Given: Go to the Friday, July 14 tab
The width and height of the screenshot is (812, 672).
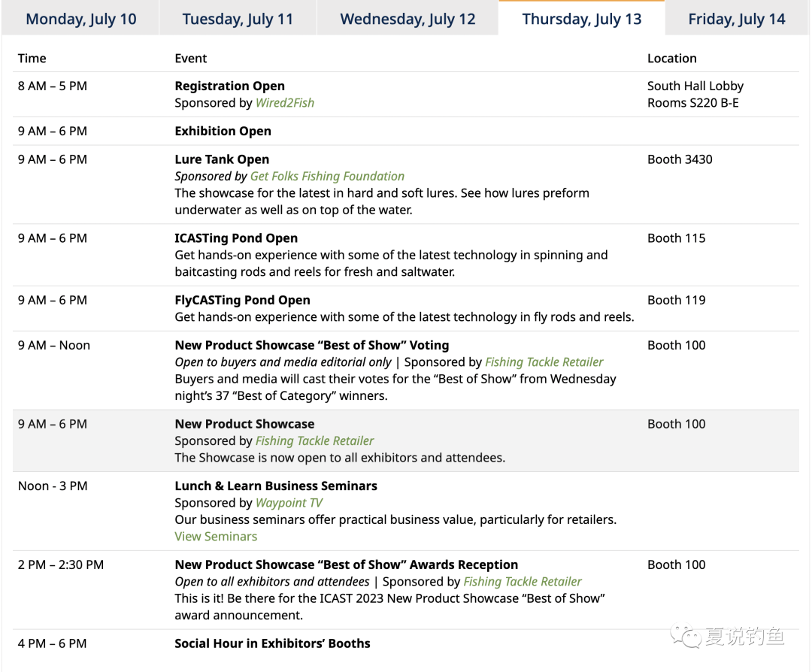Looking at the screenshot, I should point(737,19).
